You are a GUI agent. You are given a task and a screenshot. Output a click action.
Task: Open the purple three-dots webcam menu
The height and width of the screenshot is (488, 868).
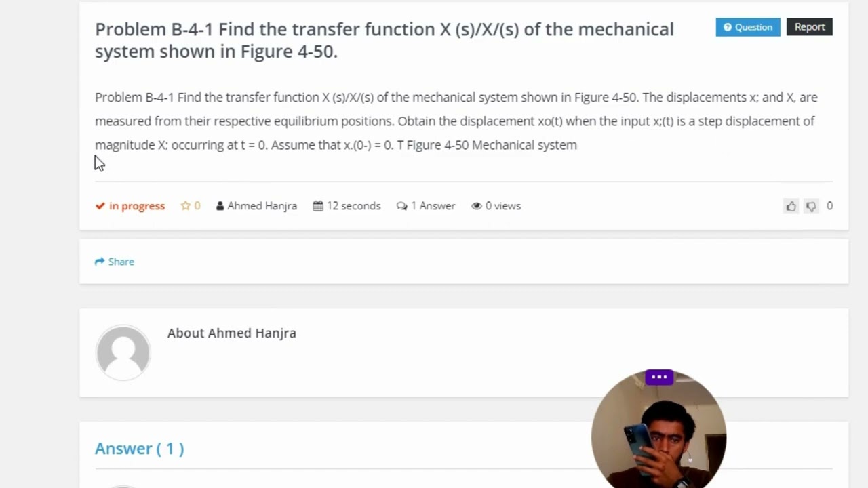(x=659, y=377)
